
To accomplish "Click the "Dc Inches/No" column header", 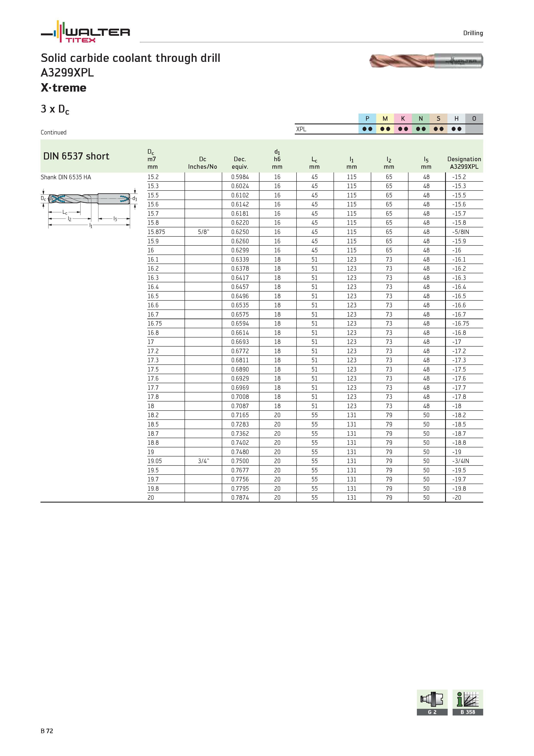I will click(x=203, y=163).
